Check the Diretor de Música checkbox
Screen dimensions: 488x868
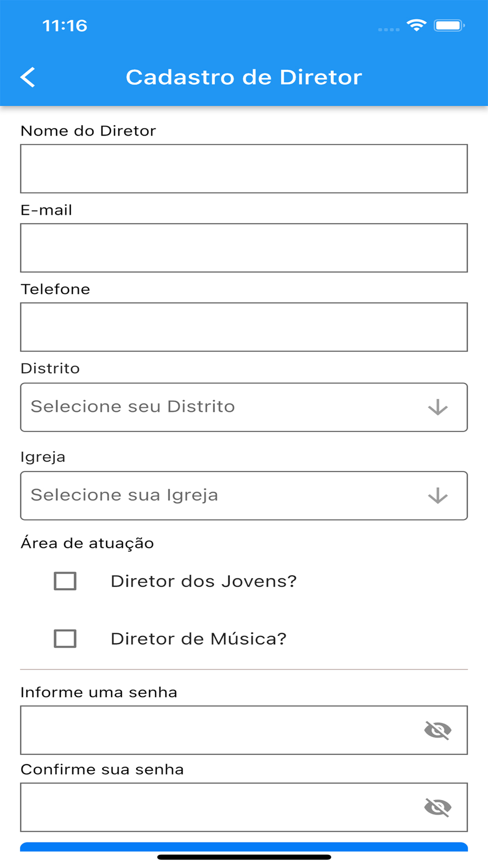[x=65, y=639]
